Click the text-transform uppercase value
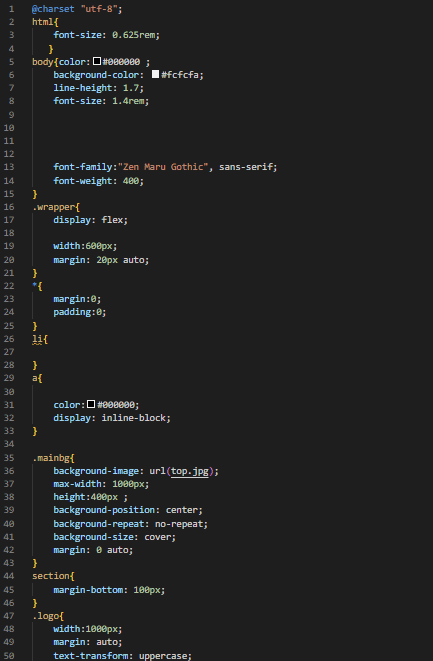433x661 pixels. pyautogui.click(x=163, y=656)
